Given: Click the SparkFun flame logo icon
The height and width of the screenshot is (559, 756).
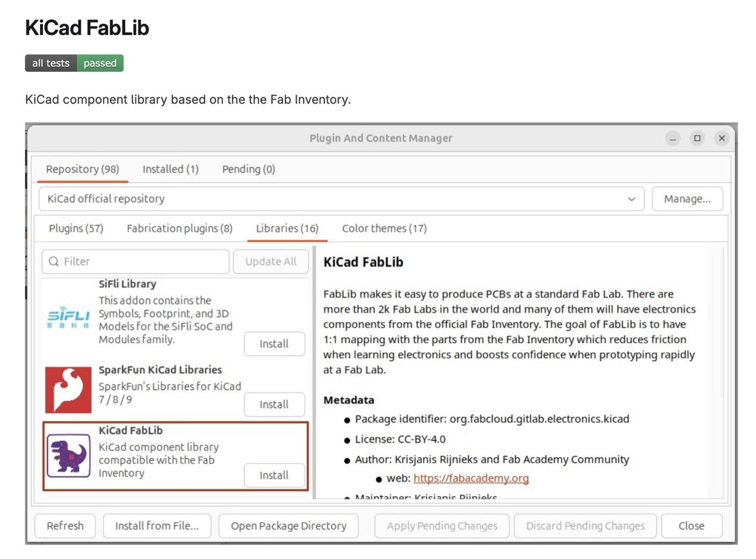Looking at the screenshot, I should tap(68, 389).
